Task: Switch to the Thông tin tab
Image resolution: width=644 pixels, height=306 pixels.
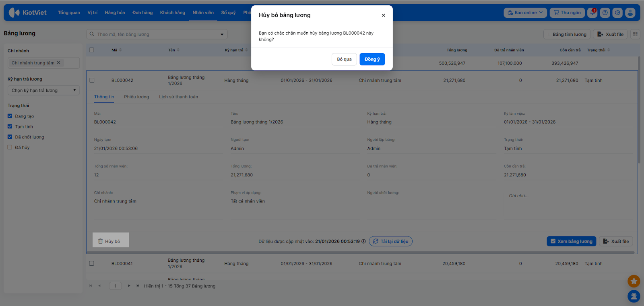Action: point(104,97)
